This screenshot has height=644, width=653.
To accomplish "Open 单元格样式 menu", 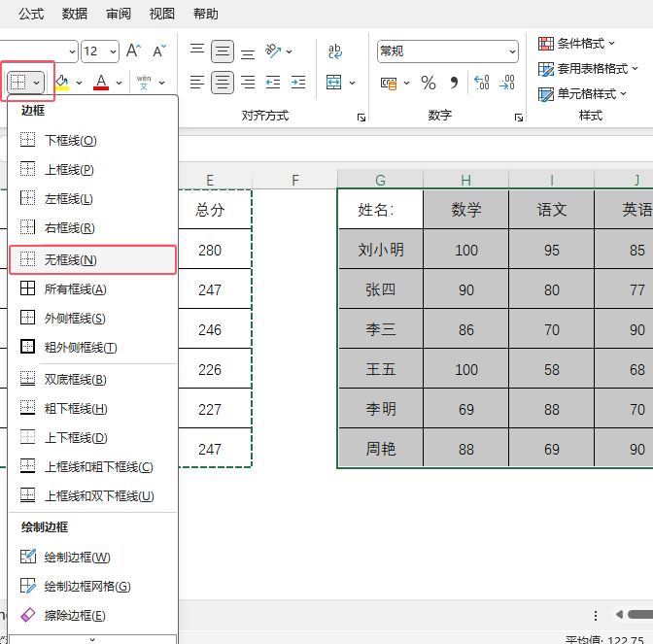I will 582,93.
